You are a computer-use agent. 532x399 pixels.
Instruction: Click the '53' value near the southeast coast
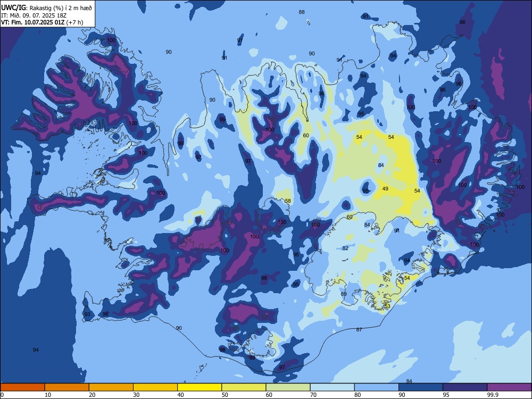coord(387,306)
